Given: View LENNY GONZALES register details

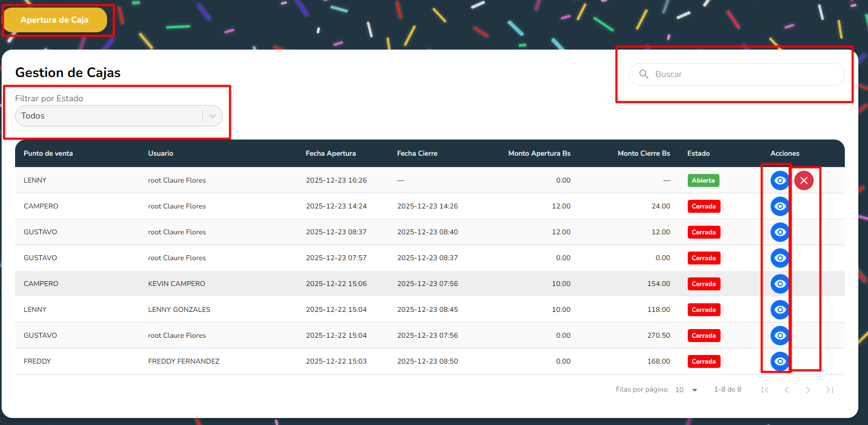Looking at the screenshot, I should pos(780,310).
